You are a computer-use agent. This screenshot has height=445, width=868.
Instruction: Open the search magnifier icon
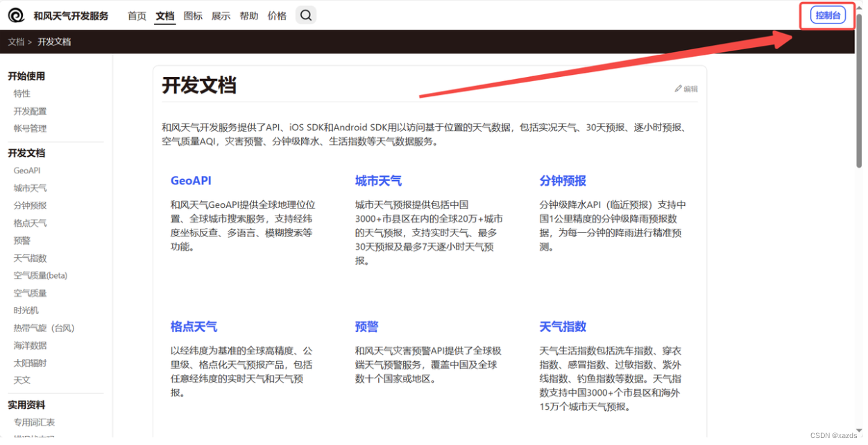click(x=306, y=15)
